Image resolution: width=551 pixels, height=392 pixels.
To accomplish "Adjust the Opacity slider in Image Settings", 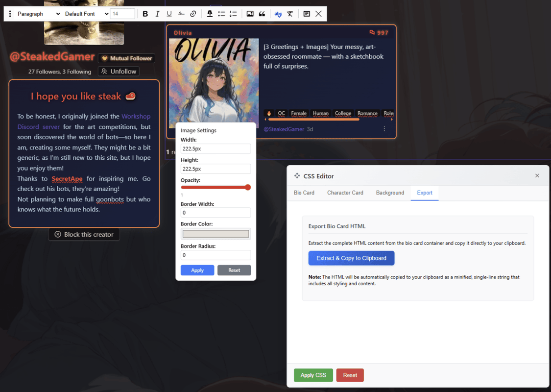I will coord(216,187).
